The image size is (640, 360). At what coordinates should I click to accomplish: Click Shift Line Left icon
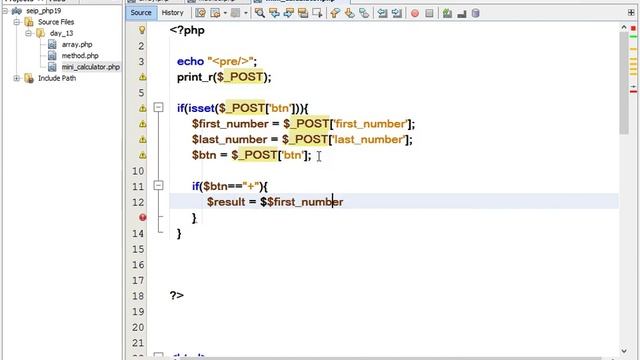[x=382, y=13]
